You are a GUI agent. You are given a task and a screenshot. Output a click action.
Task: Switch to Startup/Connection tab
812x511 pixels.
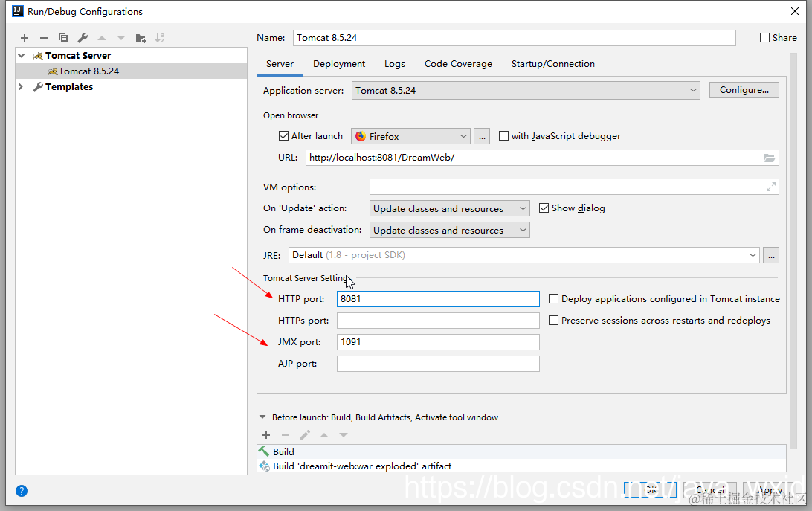[553, 64]
